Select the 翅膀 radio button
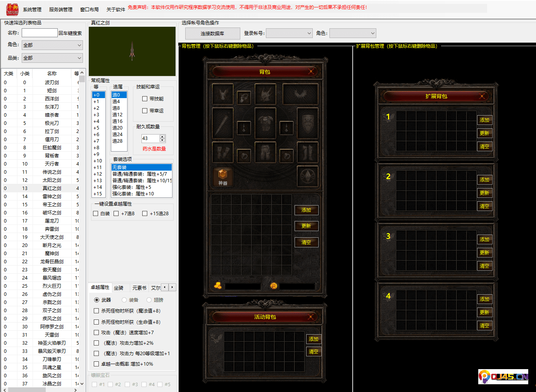 point(149,300)
